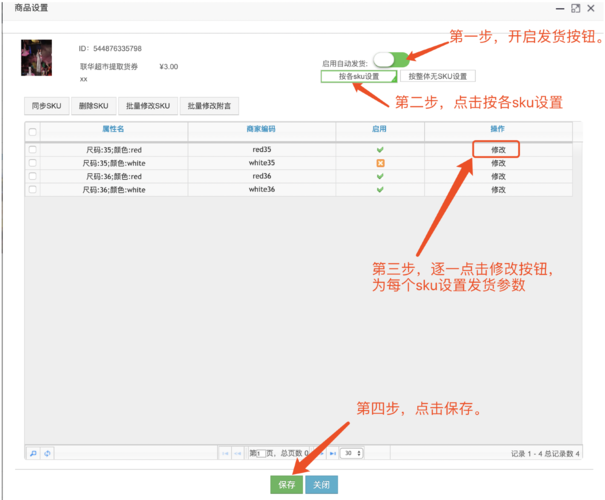
Task: Close the 商品设置 dialog with X
Action: pyautogui.click(x=591, y=8)
